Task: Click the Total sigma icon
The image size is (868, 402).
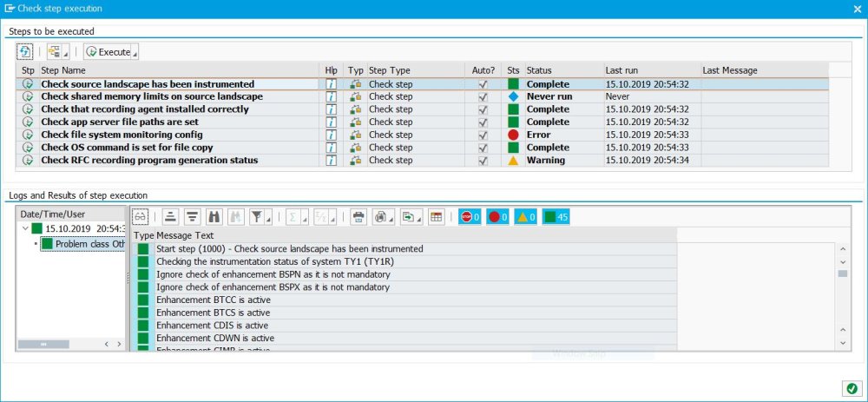Action: [293, 217]
